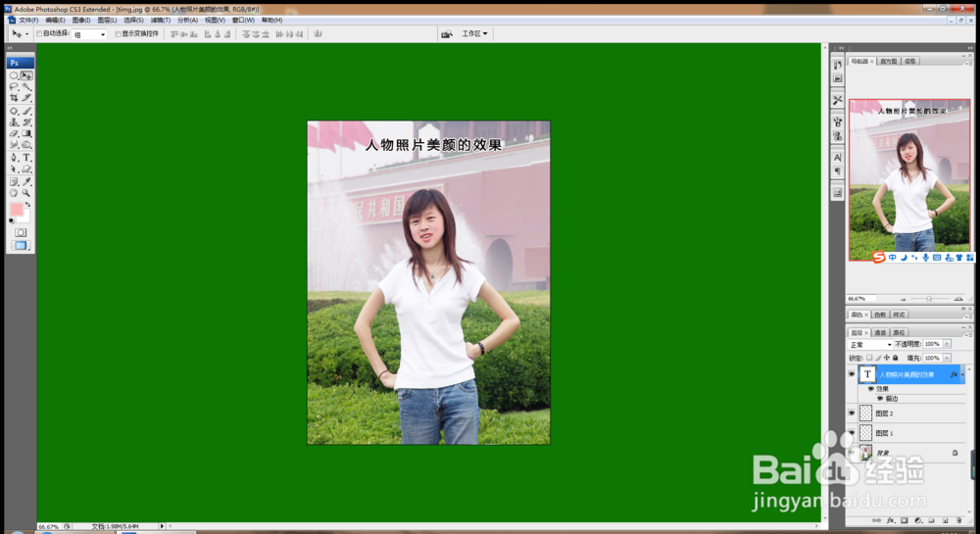Open the Workspace (工作区) dropdown

point(474,33)
